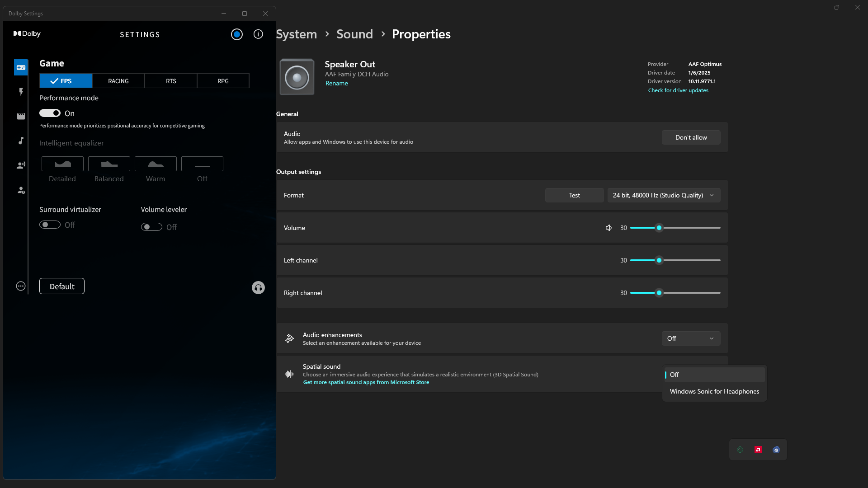Click the Rename device link

pyautogui.click(x=336, y=83)
